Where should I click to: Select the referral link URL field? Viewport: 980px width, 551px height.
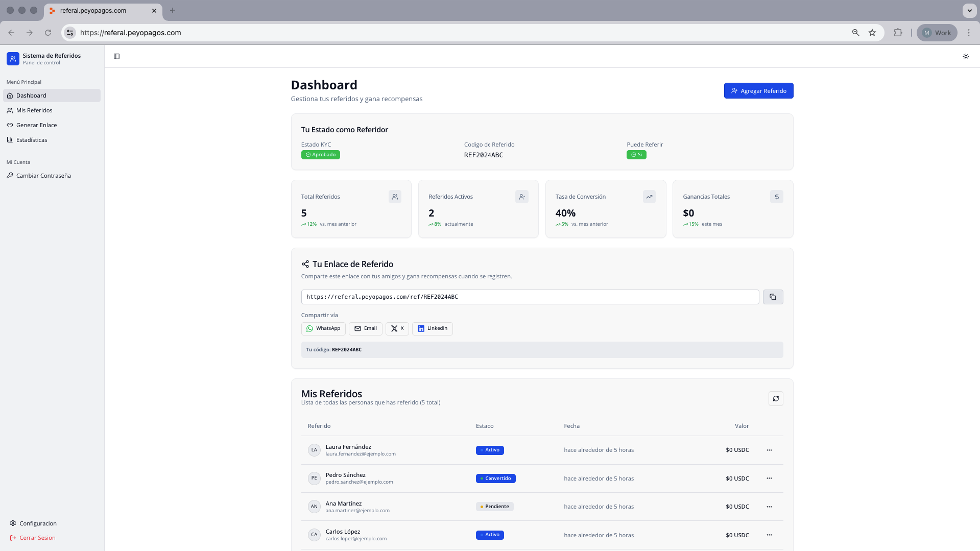530,297
